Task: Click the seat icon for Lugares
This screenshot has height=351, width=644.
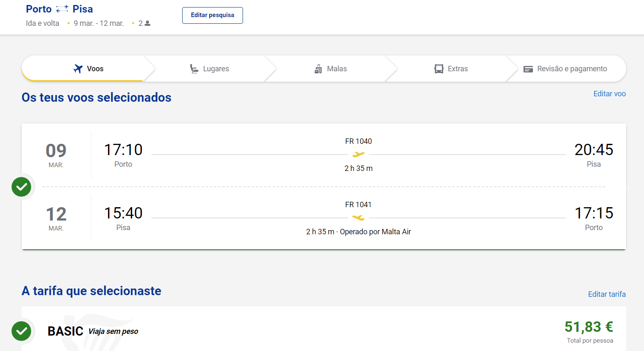Action: coord(194,69)
